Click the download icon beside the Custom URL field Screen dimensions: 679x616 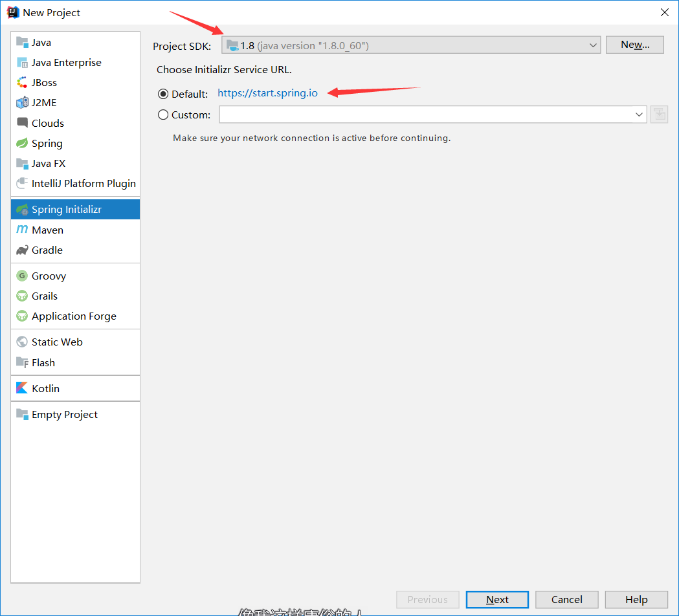click(659, 115)
